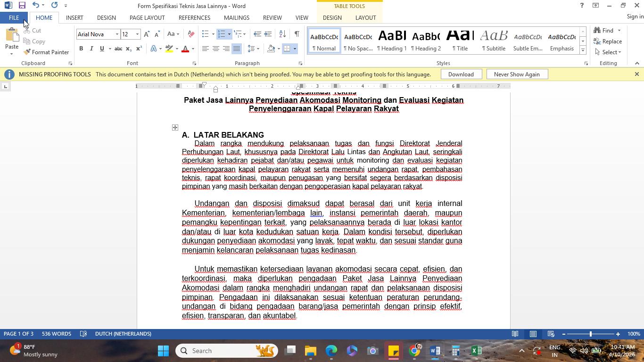The height and width of the screenshot is (362, 644).
Task: Expand the Styles gallery more arrow
Action: click(x=583, y=50)
